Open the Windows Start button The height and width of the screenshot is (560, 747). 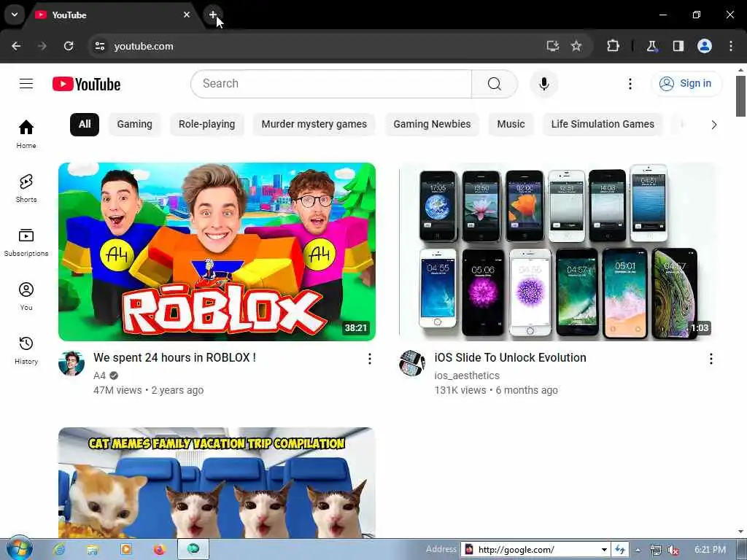pos(19,549)
